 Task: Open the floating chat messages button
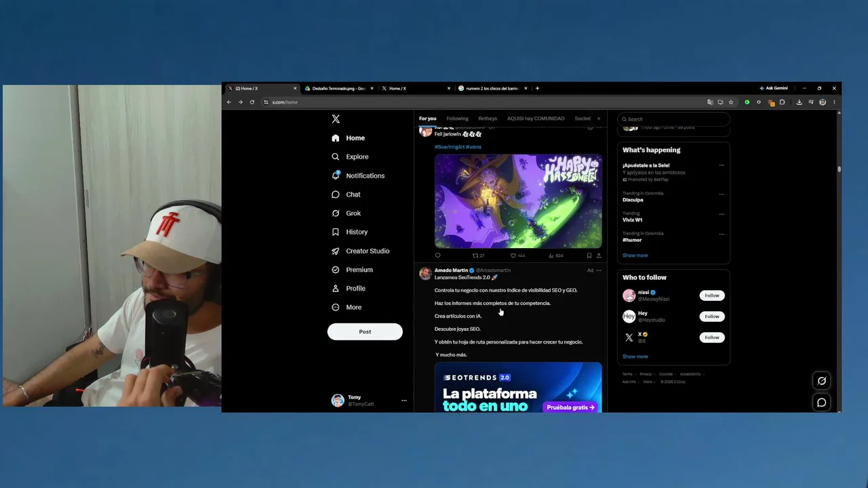821,403
